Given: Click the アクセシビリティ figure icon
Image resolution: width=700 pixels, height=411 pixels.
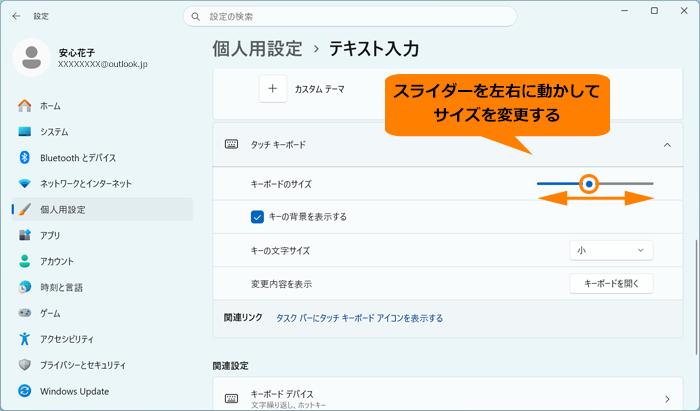Looking at the screenshot, I should coord(25,339).
